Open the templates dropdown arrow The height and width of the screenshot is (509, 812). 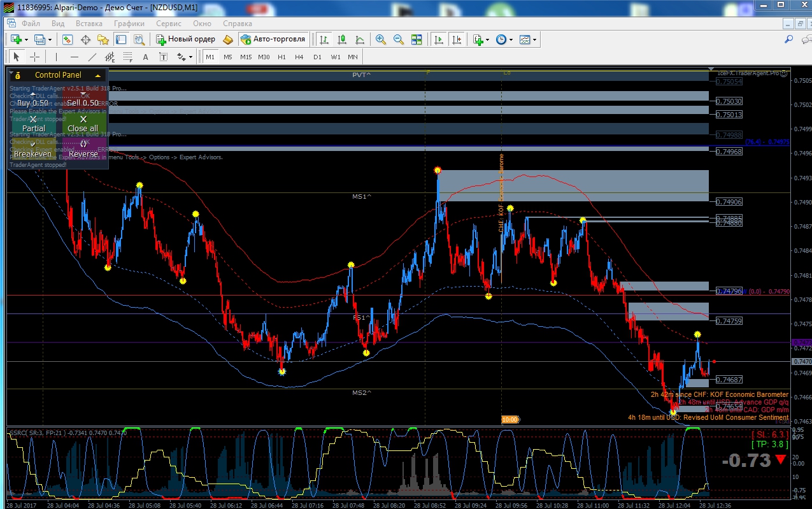pyautogui.click(x=535, y=39)
